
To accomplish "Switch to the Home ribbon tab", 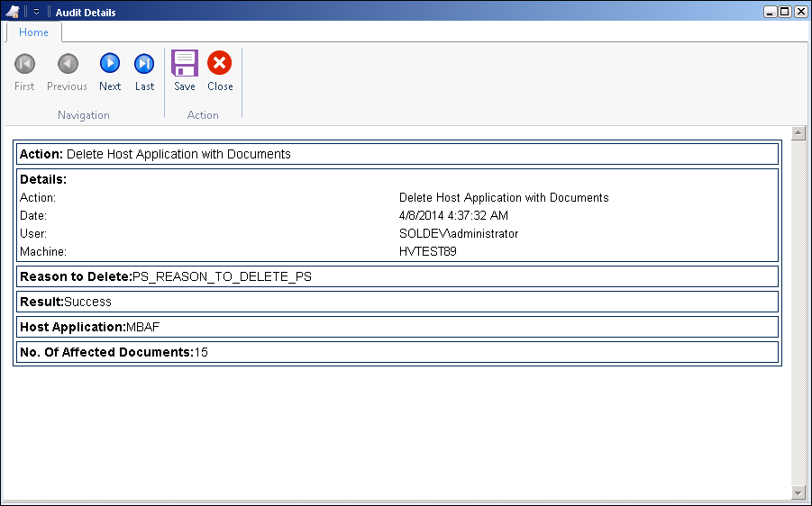I will coord(33,32).
